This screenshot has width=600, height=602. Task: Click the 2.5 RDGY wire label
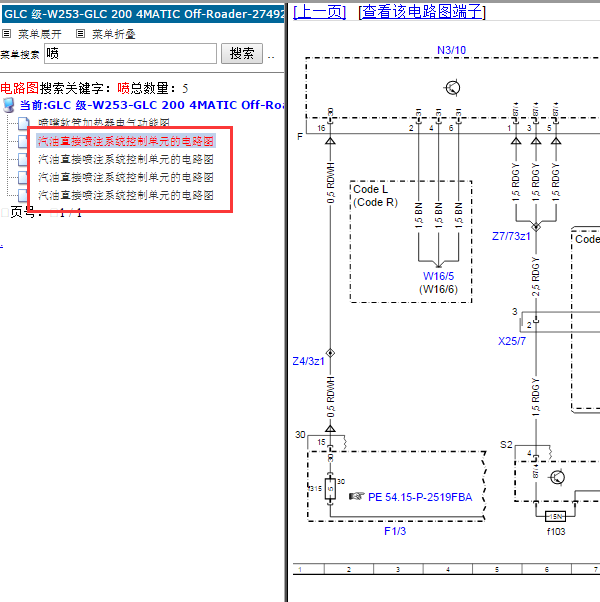pos(536,276)
